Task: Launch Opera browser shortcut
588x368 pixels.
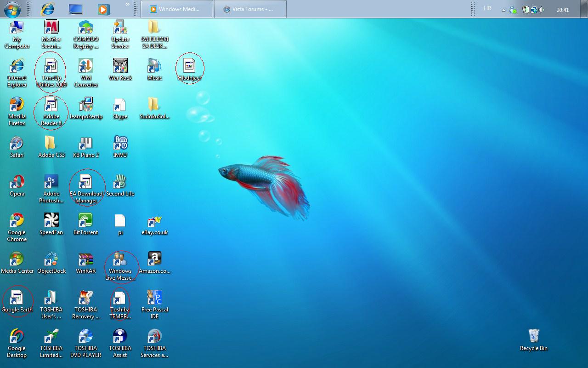Action: click(x=17, y=186)
